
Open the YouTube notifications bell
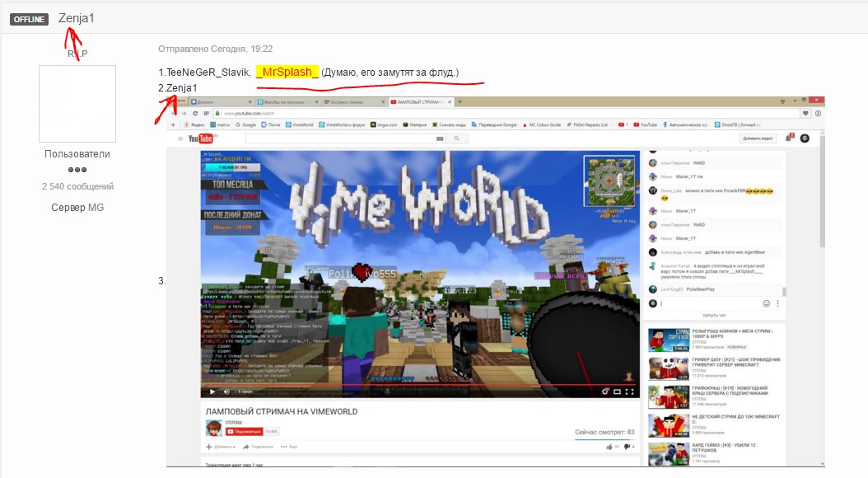[788, 138]
